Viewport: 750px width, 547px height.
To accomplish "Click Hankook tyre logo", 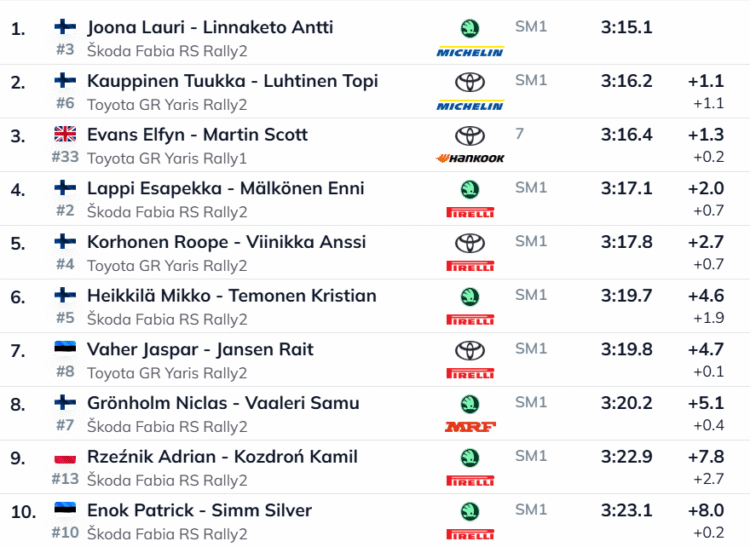I will [470, 158].
